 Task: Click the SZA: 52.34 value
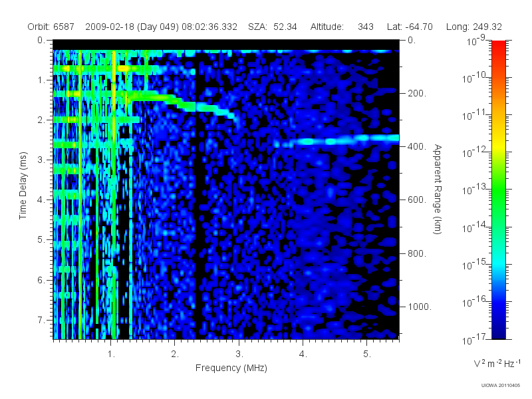(273, 27)
